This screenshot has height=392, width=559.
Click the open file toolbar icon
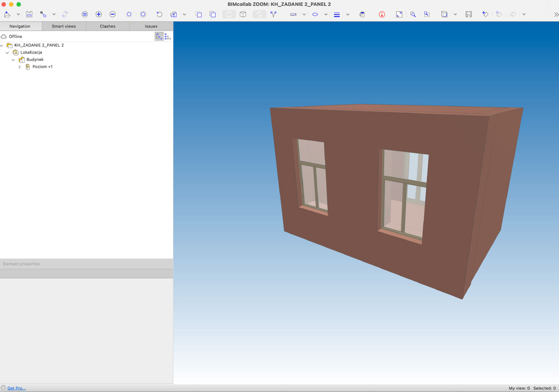7,14
